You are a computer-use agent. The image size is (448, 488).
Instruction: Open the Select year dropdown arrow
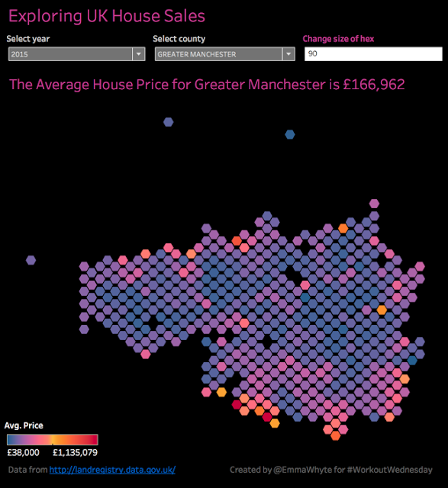[139, 54]
